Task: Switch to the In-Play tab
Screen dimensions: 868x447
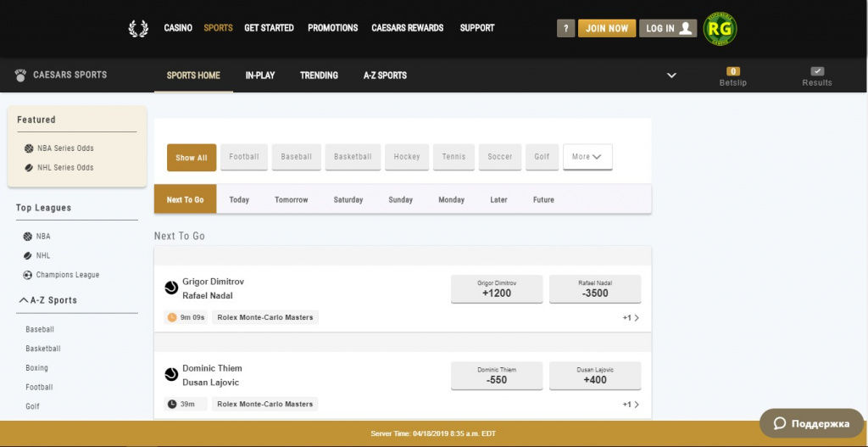Action: point(260,75)
